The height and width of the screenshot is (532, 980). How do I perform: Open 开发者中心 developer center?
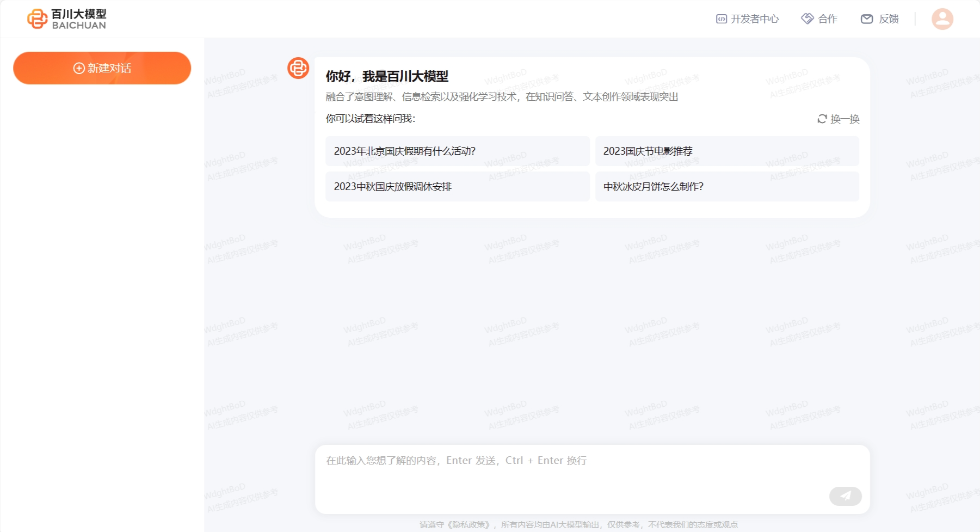(747, 19)
